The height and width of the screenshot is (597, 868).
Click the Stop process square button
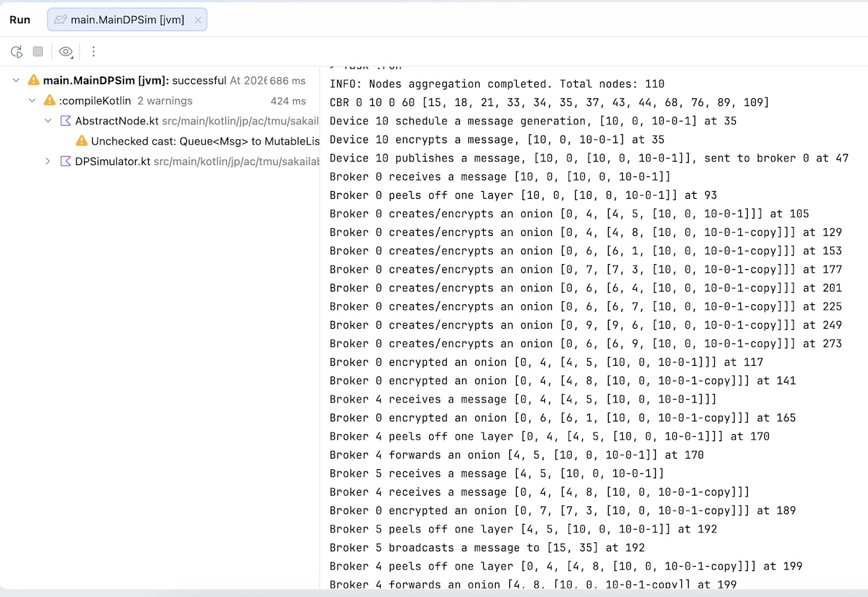(x=38, y=51)
